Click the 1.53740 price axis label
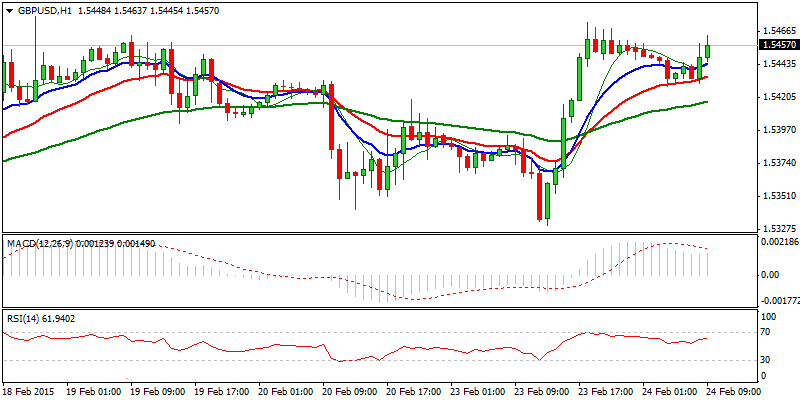Image resolution: width=800 pixels, height=400 pixels. click(779, 163)
